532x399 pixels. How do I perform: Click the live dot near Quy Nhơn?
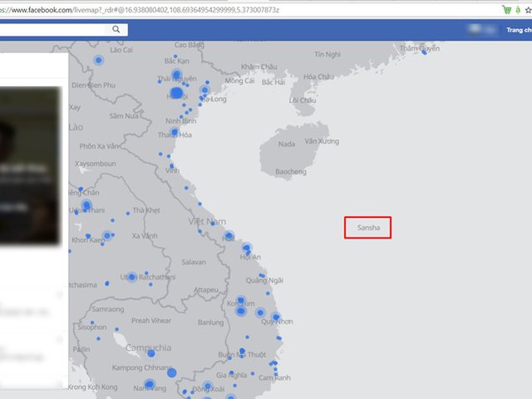(x=275, y=317)
